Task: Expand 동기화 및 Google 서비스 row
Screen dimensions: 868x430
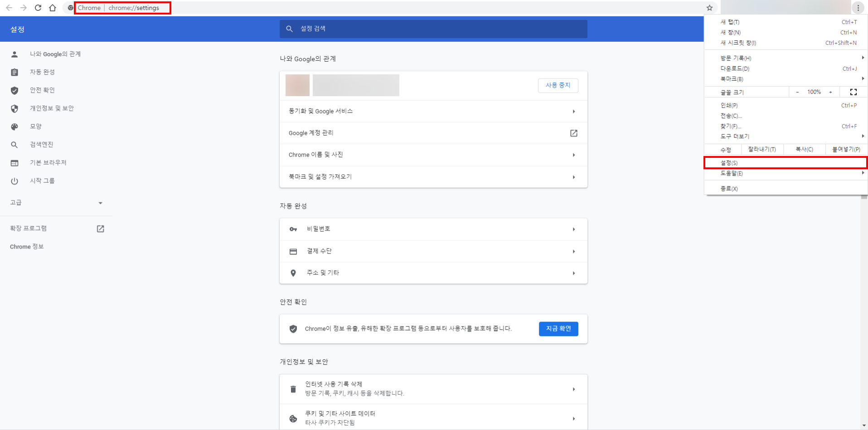Action: click(x=433, y=111)
